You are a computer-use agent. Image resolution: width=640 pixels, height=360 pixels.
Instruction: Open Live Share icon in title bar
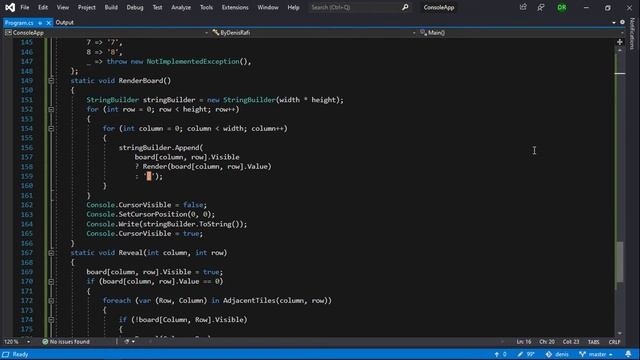click(523, 7)
